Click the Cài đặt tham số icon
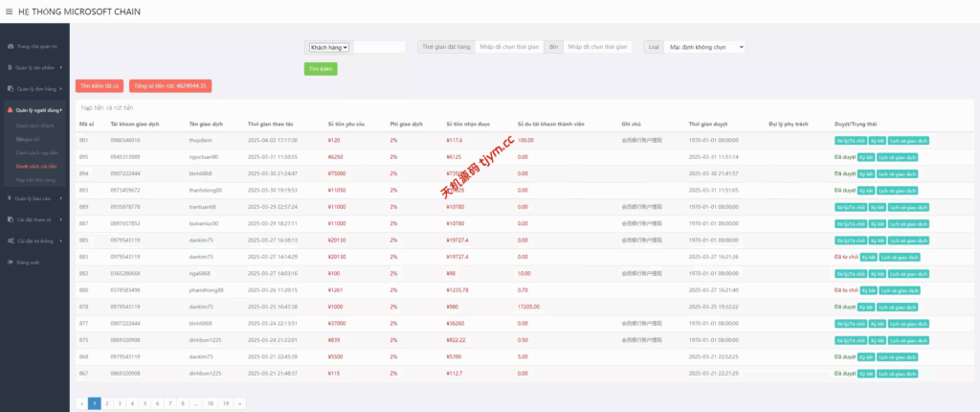Image resolution: width=980 pixels, height=412 pixels. (10, 219)
